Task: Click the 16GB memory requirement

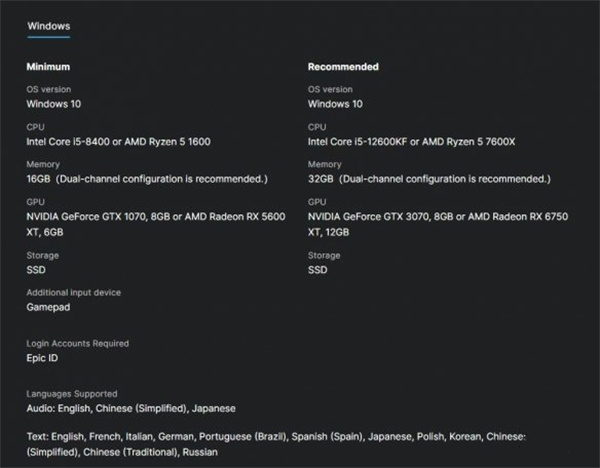Action: pos(147,179)
